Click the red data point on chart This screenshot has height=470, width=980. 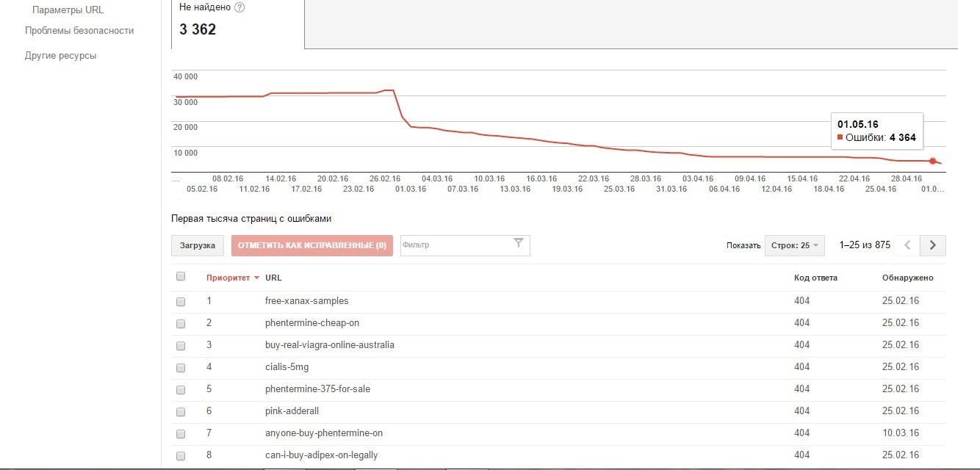point(932,161)
